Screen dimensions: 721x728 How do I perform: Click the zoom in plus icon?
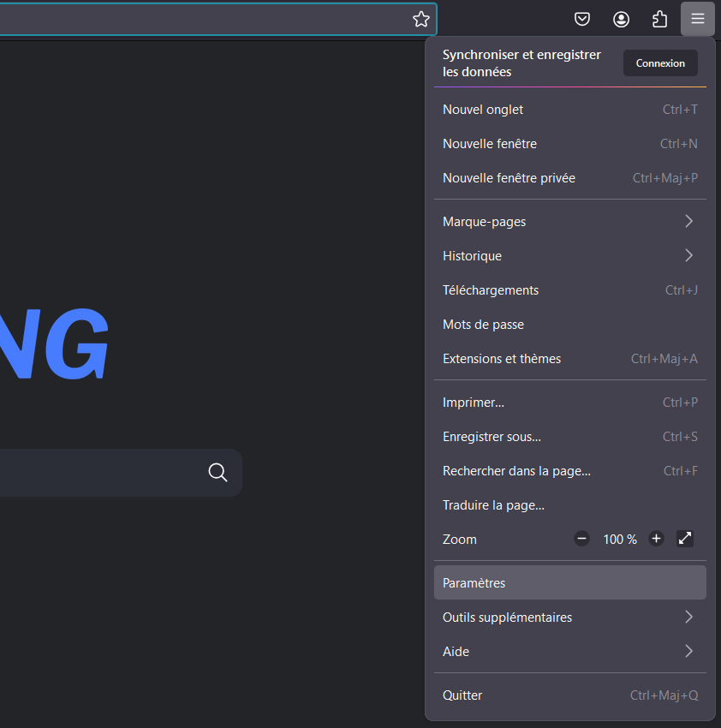pos(656,539)
